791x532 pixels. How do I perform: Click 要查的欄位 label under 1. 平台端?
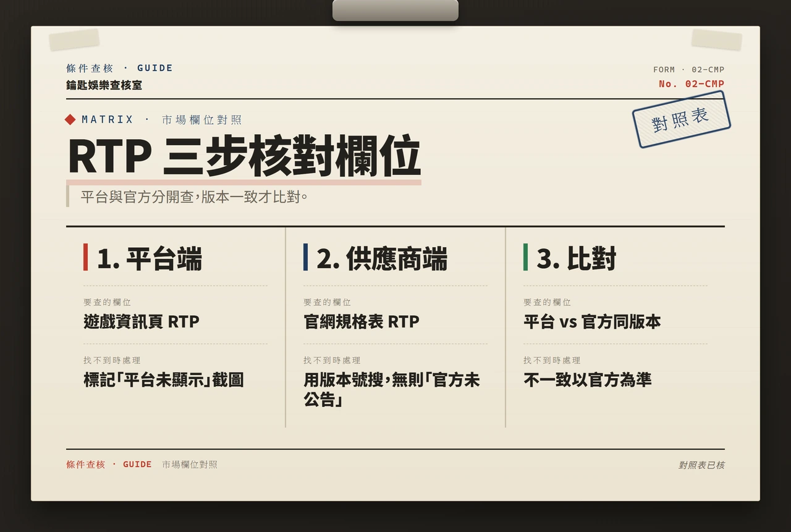(107, 302)
